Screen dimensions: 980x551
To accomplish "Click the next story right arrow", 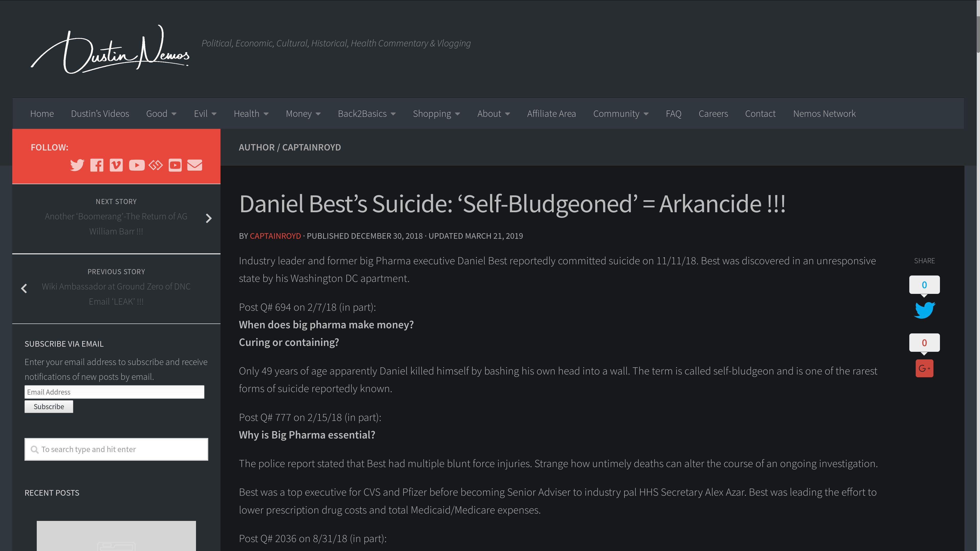I will tap(209, 218).
